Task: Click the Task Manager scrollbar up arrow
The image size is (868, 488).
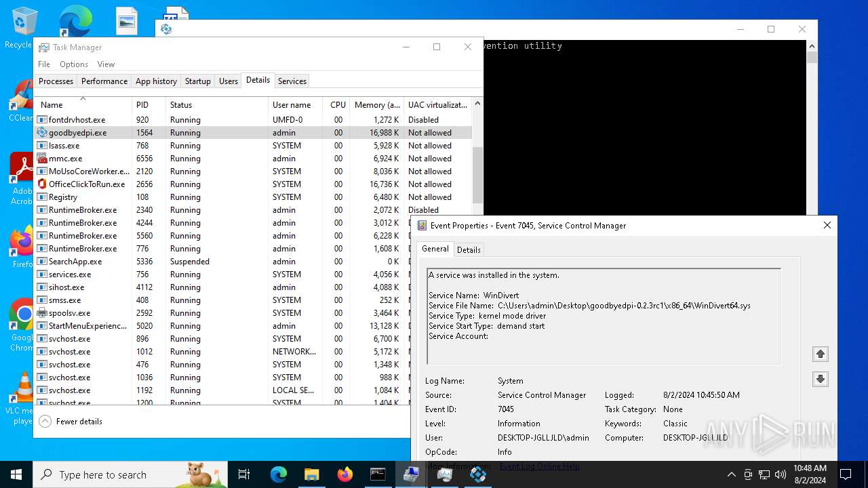Action: (x=477, y=104)
